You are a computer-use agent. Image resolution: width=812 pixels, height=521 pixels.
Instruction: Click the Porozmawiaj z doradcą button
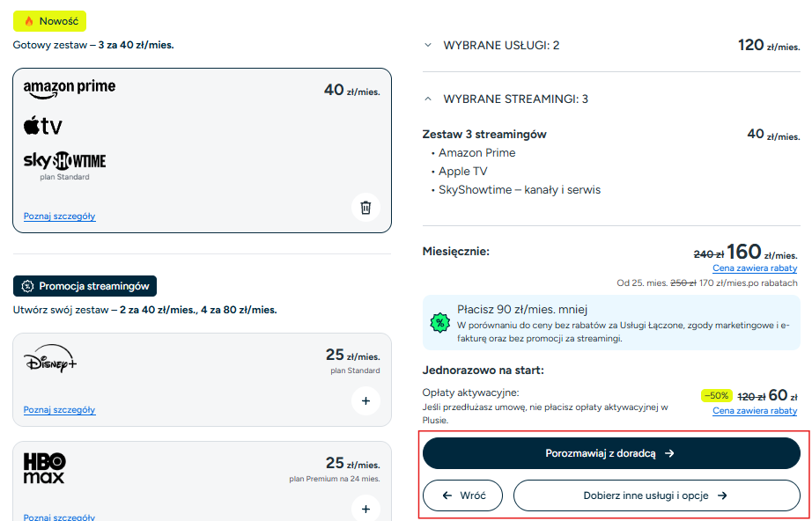[x=611, y=453]
